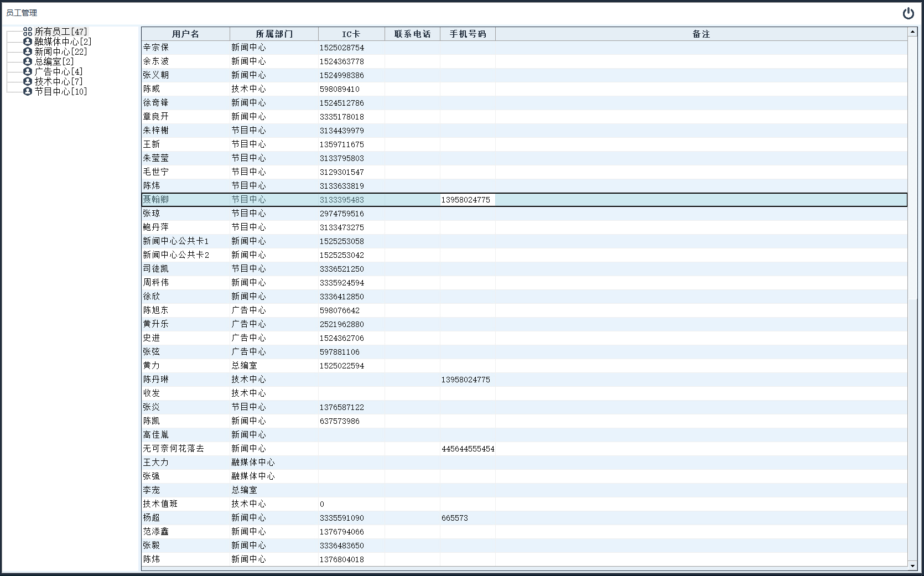Sort by the 所属部门 column header
Viewport: 924px width, 576px height.
pyautogui.click(x=274, y=34)
